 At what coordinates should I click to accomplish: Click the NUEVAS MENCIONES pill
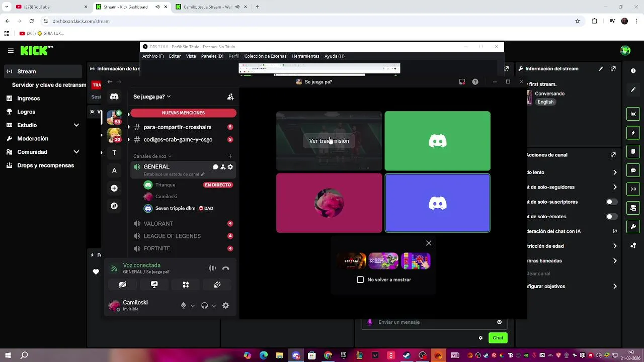click(183, 113)
